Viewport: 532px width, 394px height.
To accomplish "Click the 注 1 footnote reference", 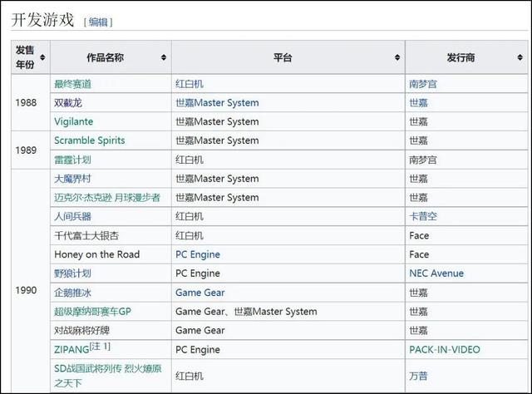I will [x=101, y=347].
